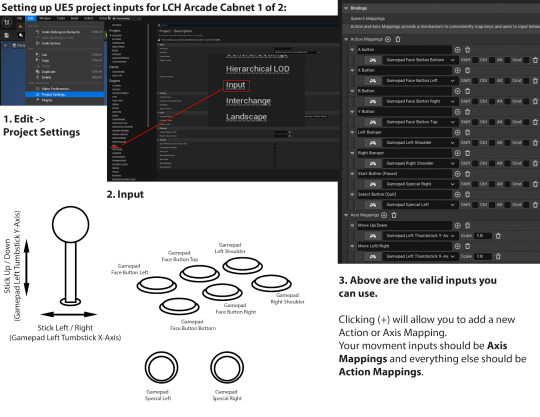Click the save icon in editor toolbar

[7, 35]
